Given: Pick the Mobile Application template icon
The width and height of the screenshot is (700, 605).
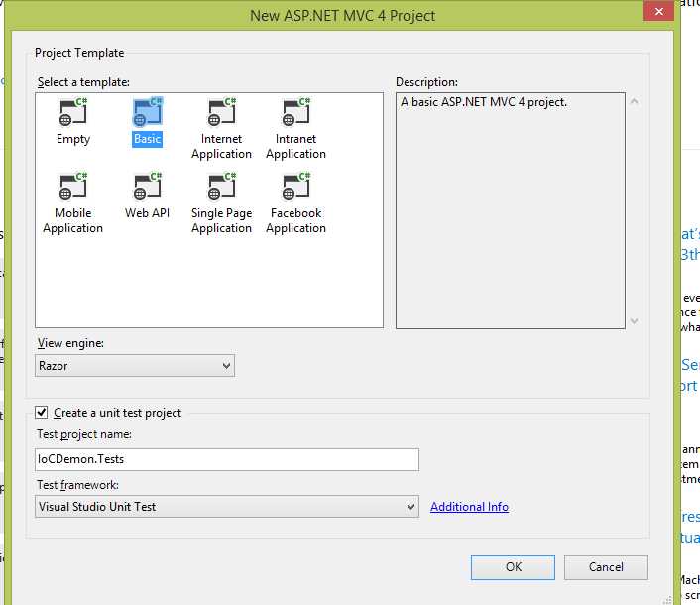Looking at the screenshot, I should point(73,185).
